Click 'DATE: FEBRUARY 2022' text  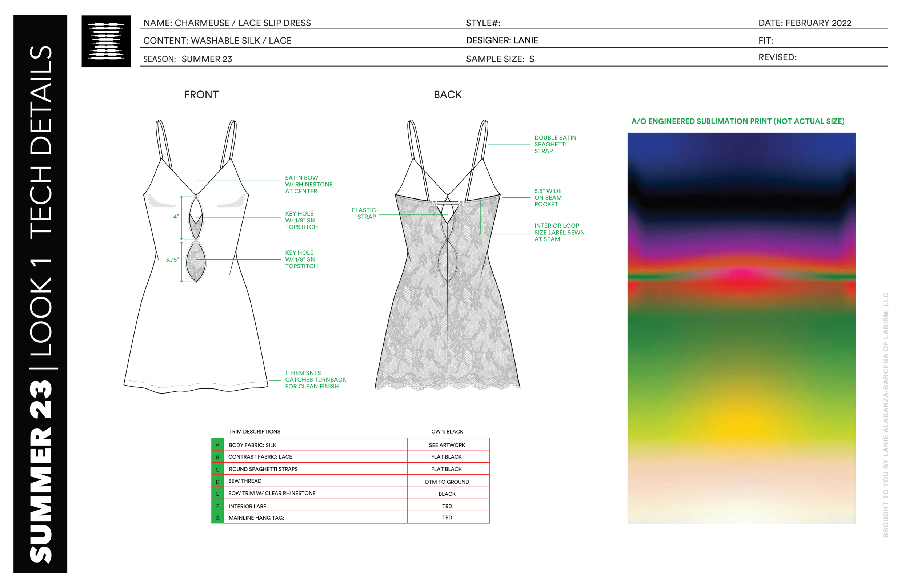click(805, 23)
